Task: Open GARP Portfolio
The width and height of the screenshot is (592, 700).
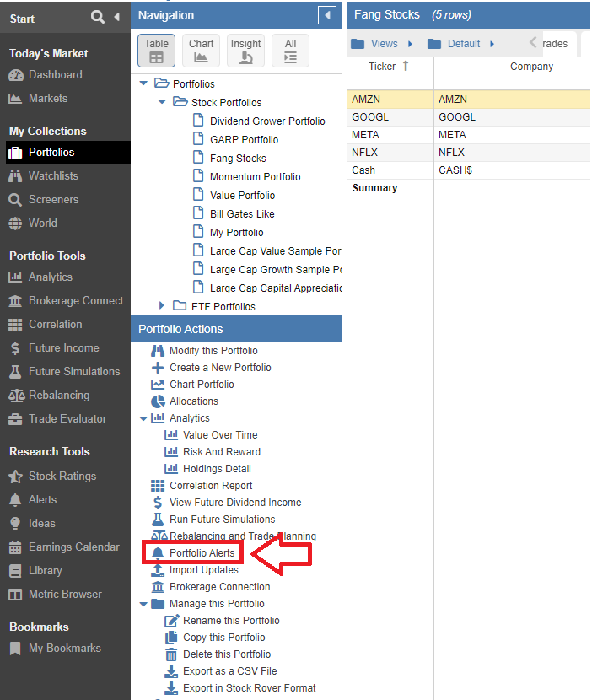Action: pyautogui.click(x=244, y=140)
